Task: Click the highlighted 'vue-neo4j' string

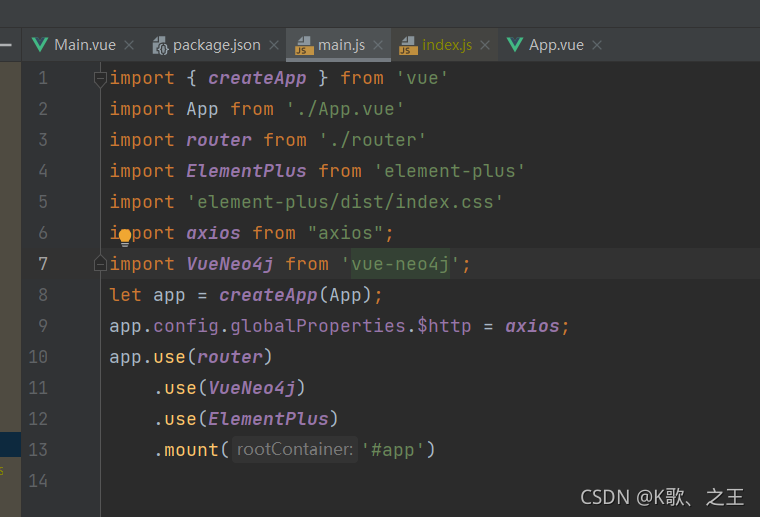Action: 400,264
